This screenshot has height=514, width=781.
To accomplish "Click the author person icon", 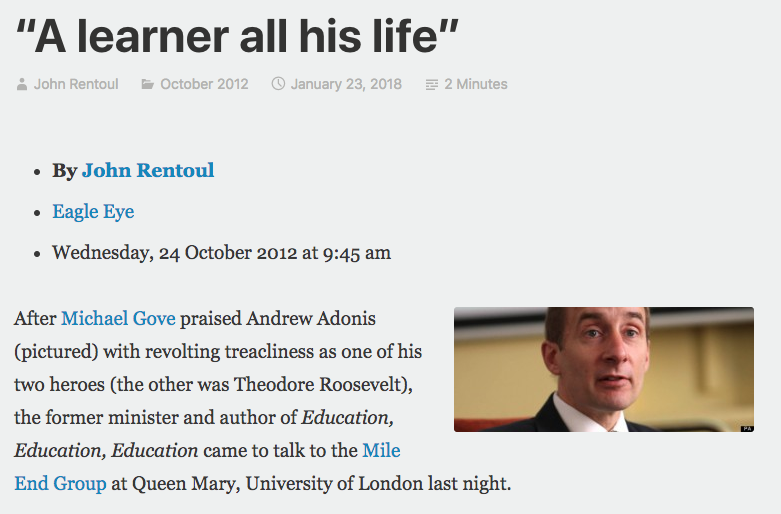I will [21, 84].
